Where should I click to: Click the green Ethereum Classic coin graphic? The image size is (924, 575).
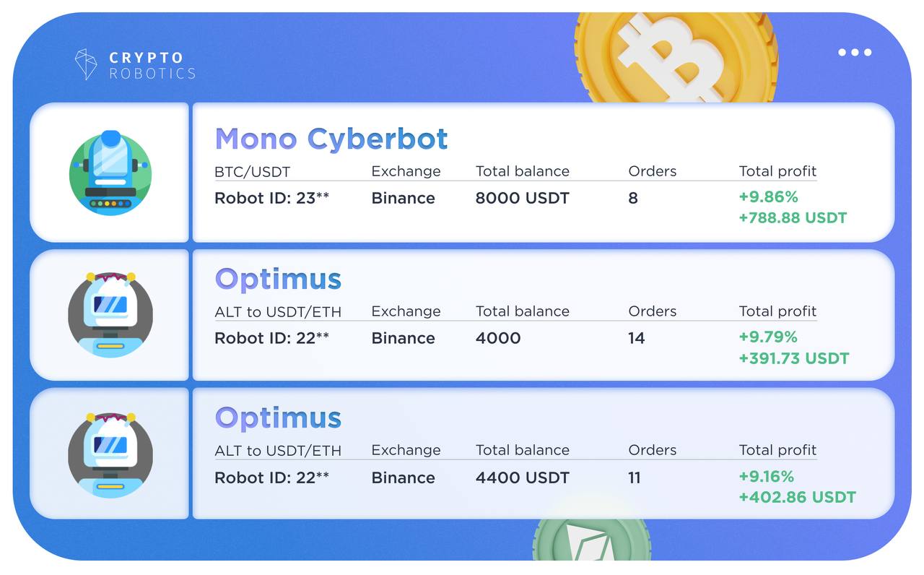(x=591, y=539)
